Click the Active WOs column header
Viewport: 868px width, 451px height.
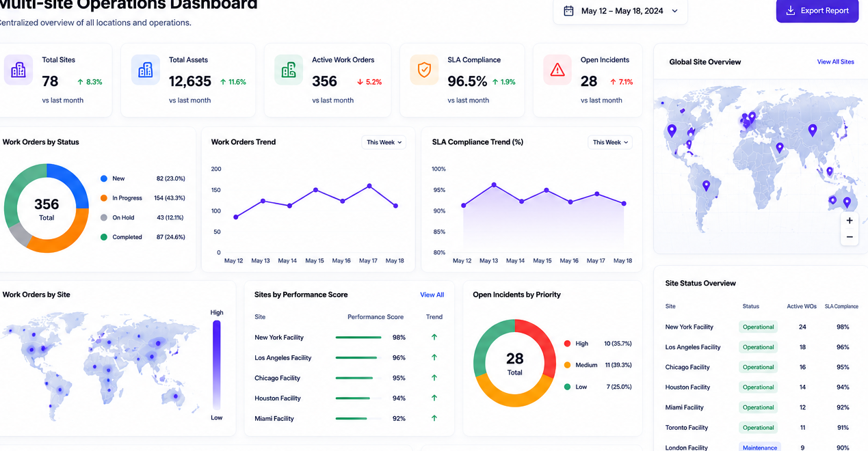click(x=802, y=306)
